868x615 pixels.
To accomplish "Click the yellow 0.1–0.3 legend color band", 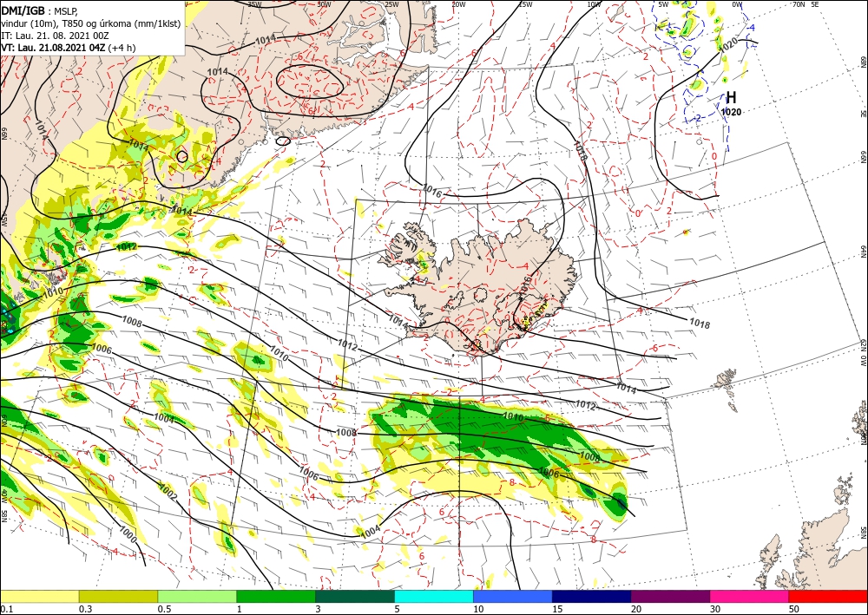I will (39, 596).
